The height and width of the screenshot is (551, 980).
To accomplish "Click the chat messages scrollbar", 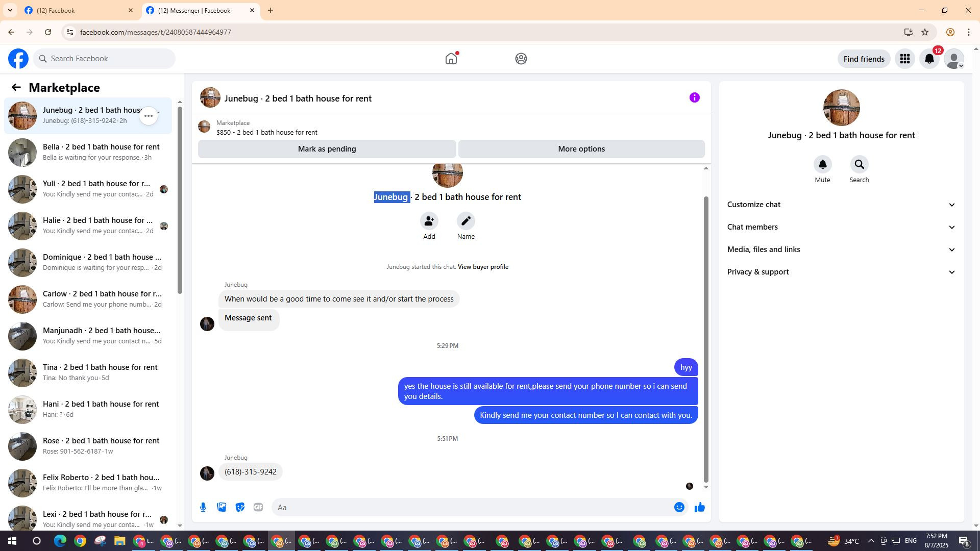I will [x=706, y=339].
